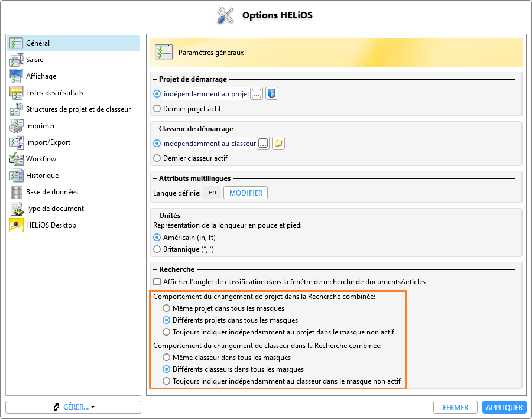The image size is (532, 419).
Task: Open the GÉRER dropdown menu
Action: (x=73, y=407)
